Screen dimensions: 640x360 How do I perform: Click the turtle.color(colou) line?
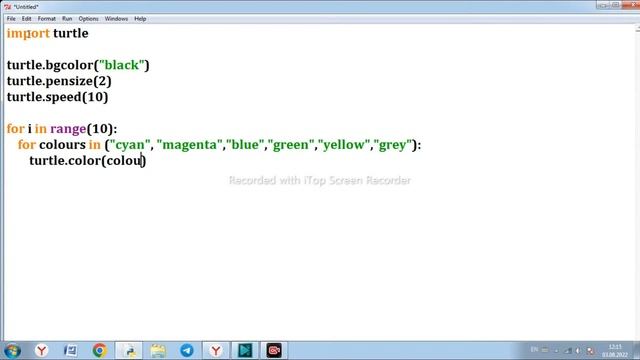pos(87,160)
